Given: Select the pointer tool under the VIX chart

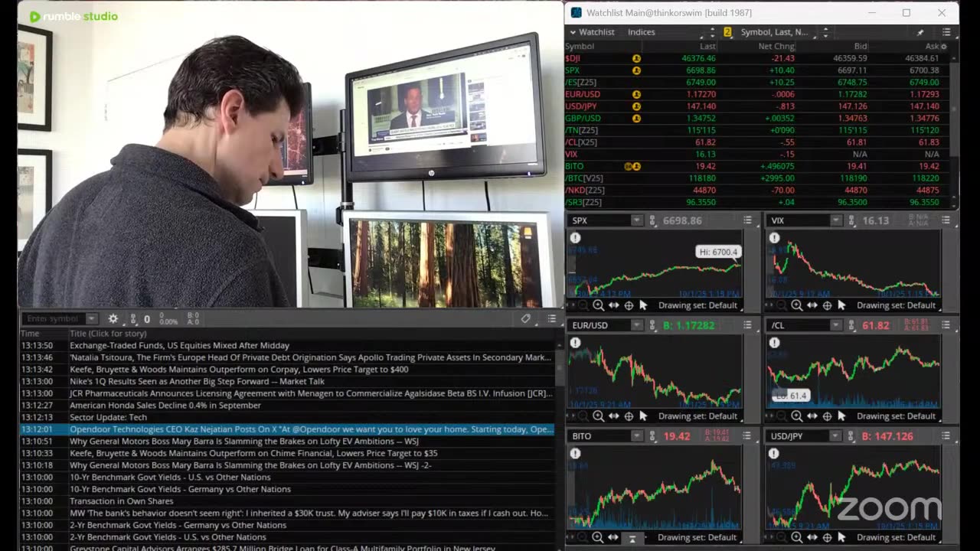Looking at the screenshot, I should [x=841, y=305].
